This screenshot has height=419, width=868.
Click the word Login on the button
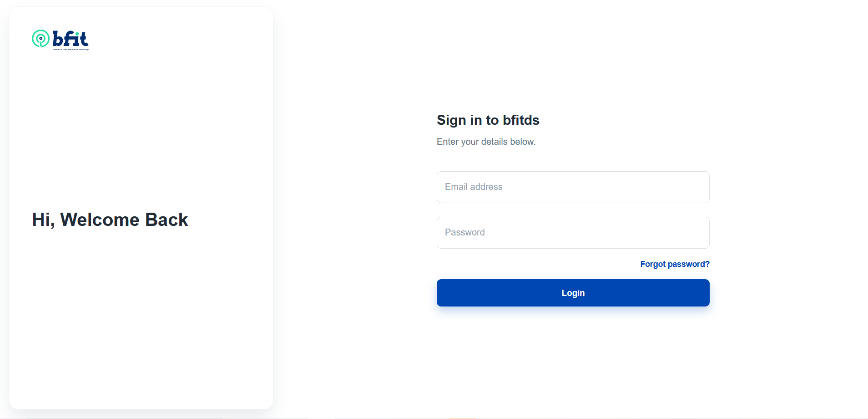point(573,293)
